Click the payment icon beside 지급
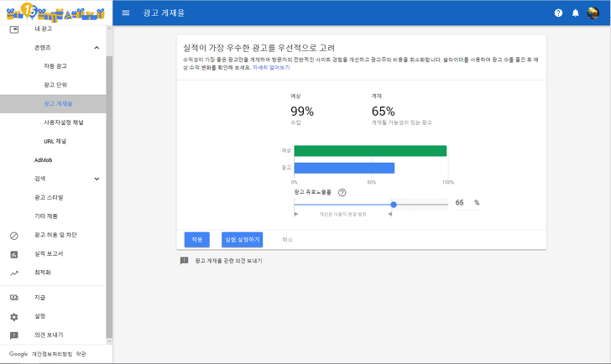 pyautogui.click(x=14, y=298)
